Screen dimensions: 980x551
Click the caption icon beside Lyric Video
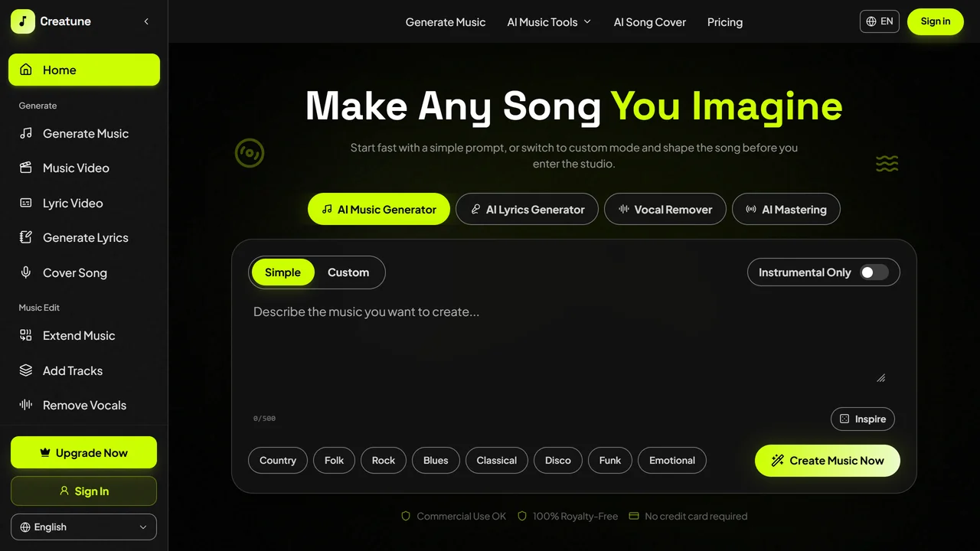[x=26, y=203]
